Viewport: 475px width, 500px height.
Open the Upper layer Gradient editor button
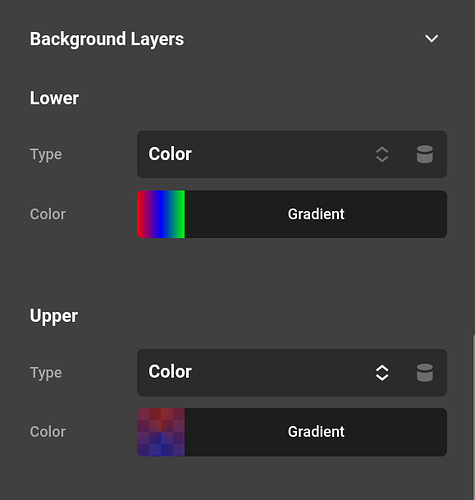316,432
